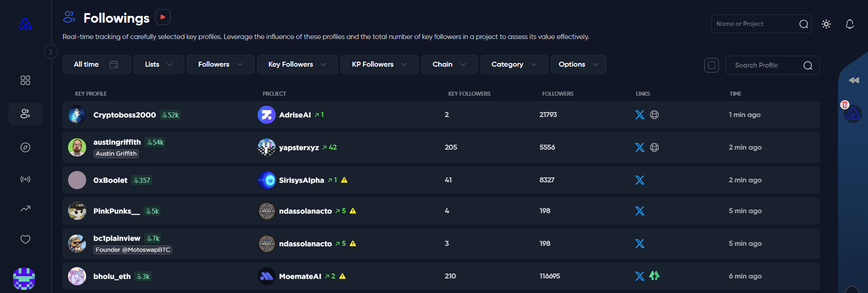Expand the left sidebar with arrow
868x293 pixels.
[x=51, y=52]
